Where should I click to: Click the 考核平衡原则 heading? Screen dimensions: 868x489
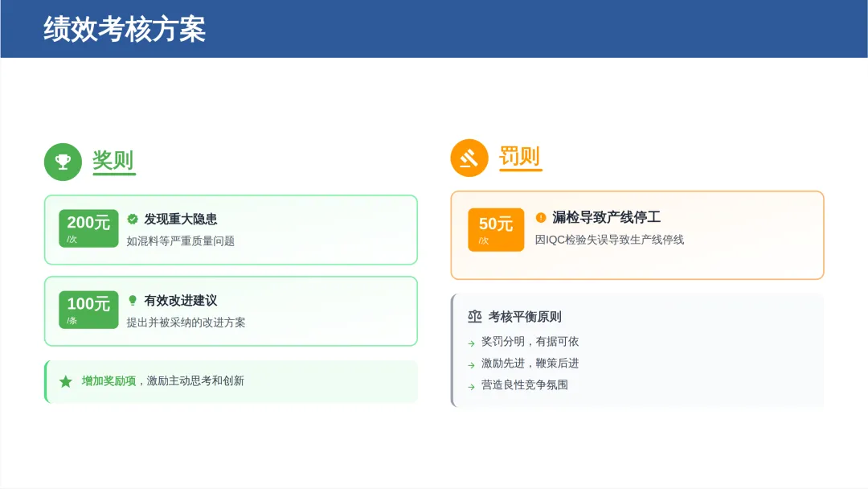pyautogui.click(x=525, y=317)
